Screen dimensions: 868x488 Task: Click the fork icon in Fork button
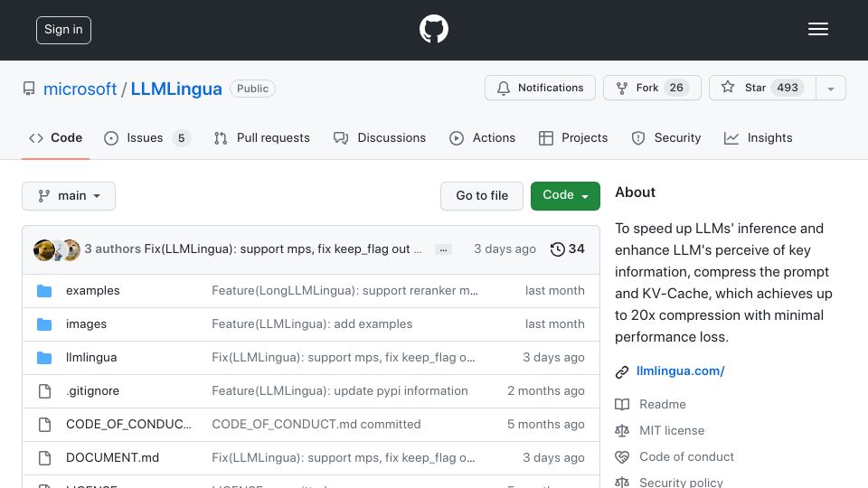coord(622,88)
